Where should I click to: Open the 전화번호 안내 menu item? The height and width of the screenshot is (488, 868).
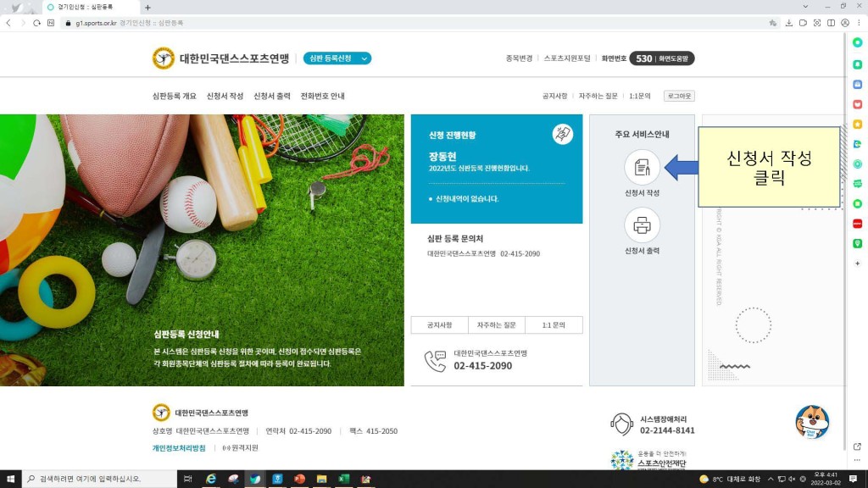(322, 96)
